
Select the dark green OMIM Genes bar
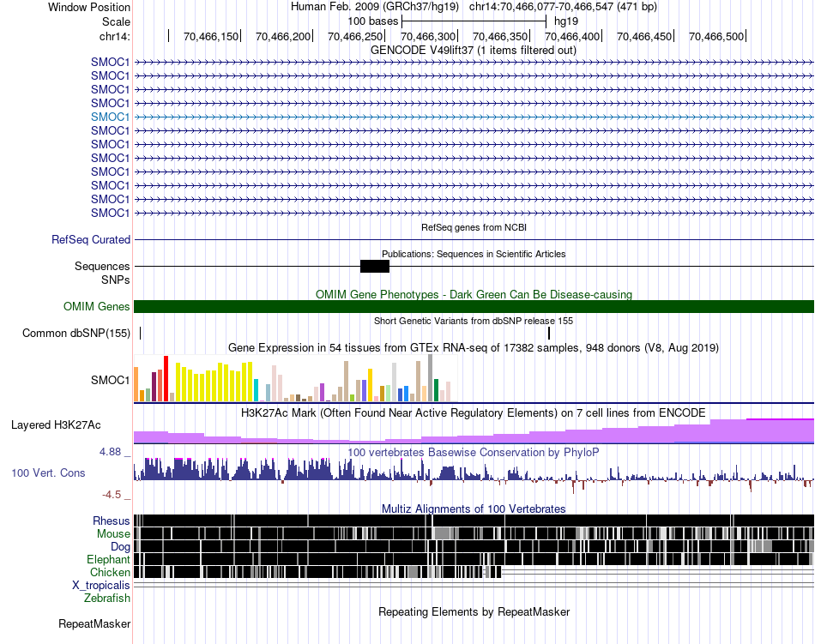(474, 307)
